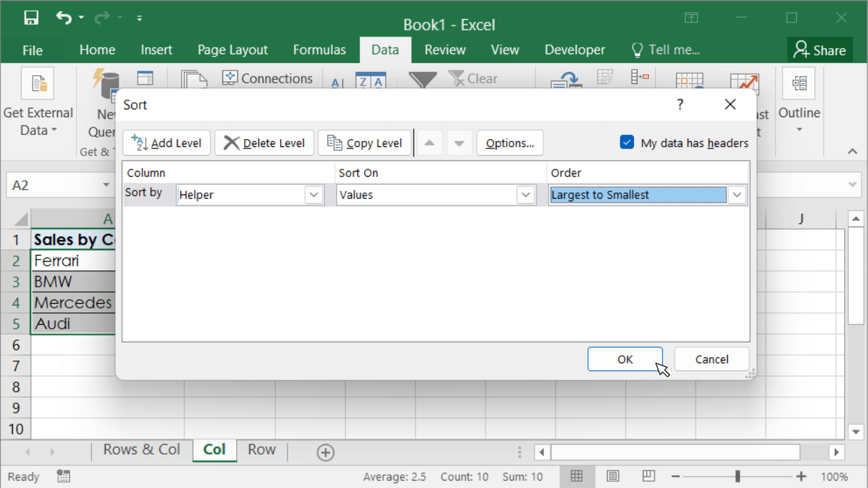868x488 pixels.
Task: Switch to Page Layout view icon
Action: (612, 476)
